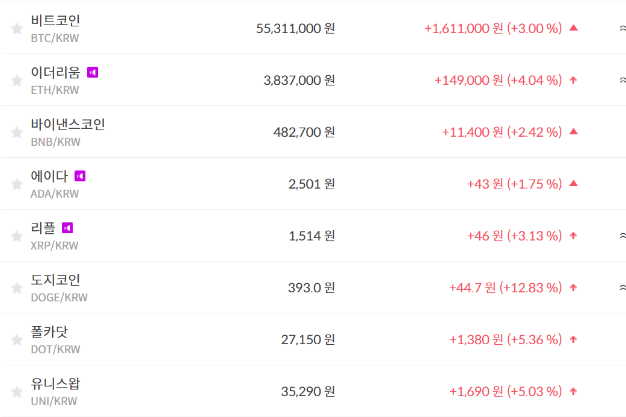Click the star icon on the DOT/KRW row
Viewport: 626px width, 417px height.
(x=16, y=340)
